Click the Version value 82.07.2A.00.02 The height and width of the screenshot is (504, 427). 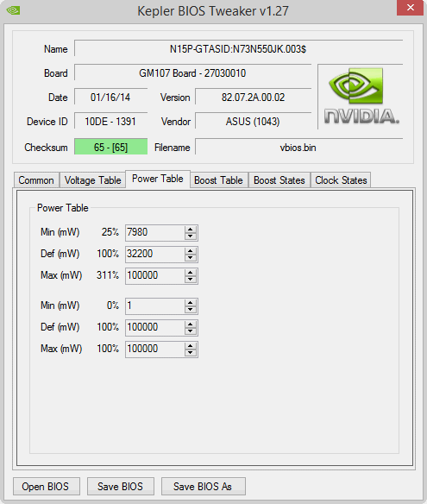pos(253,97)
